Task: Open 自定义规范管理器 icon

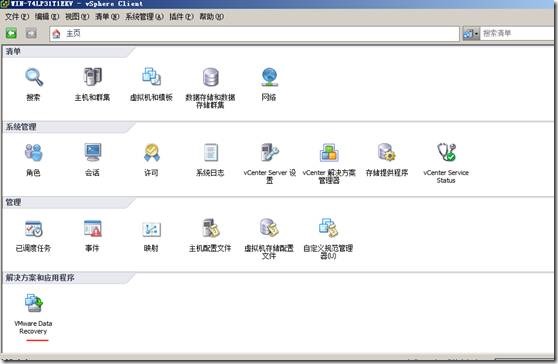Action: (x=328, y=228)
